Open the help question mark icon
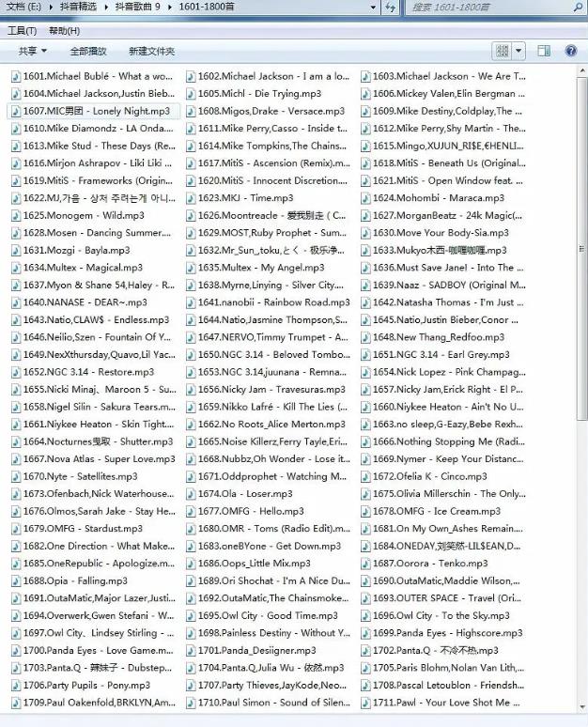Screen dimensions: 588x727 571,51
